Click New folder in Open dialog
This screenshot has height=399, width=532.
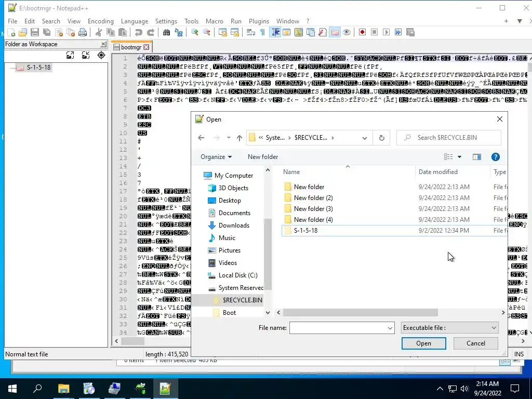263,157
